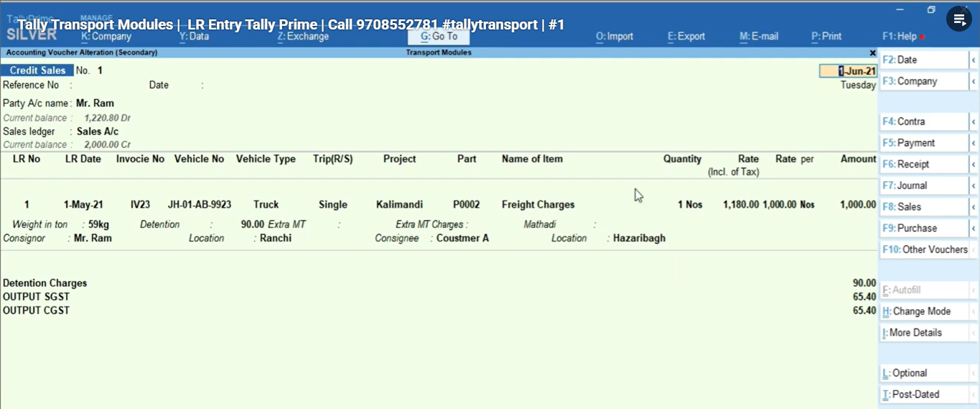Click vehicle number JH-01-AB-9923
Screen dimensions: 980x409
[200, 205]
